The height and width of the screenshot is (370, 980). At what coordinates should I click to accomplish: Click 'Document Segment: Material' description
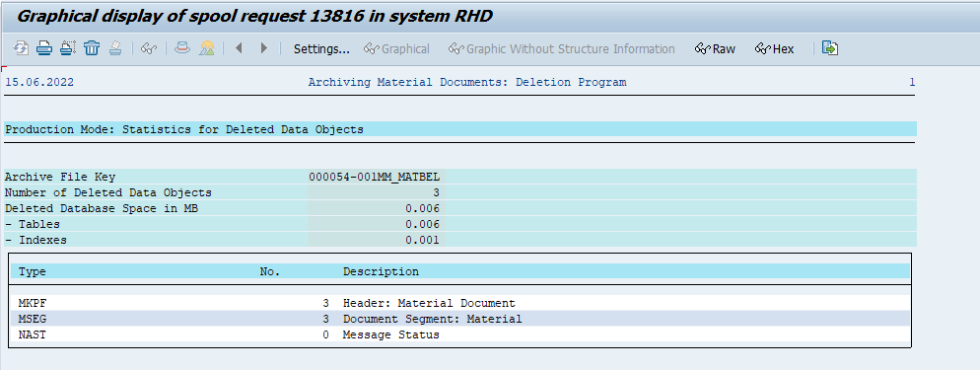pyautogui.click(x=432, y=319)
